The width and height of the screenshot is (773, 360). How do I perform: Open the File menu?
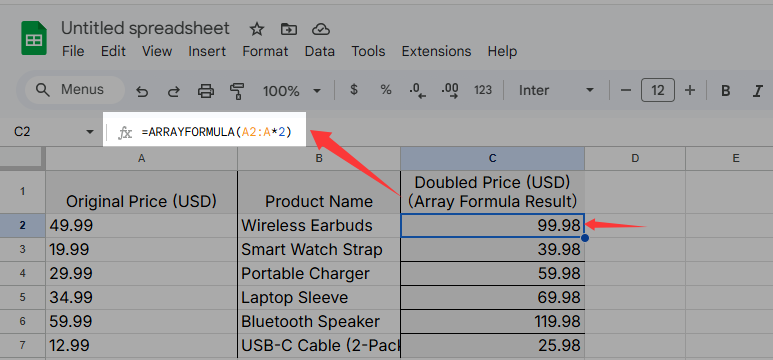tap(73, 51)
